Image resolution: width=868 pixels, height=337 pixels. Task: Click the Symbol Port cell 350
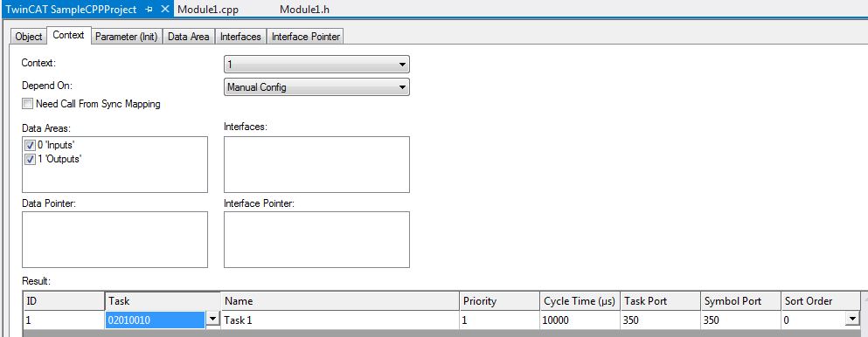(740, 320)
